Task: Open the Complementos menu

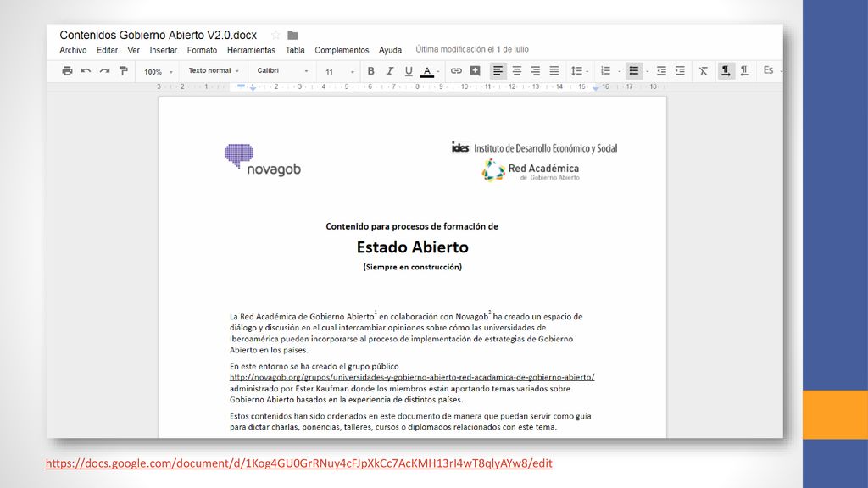Action: point(342,50)
